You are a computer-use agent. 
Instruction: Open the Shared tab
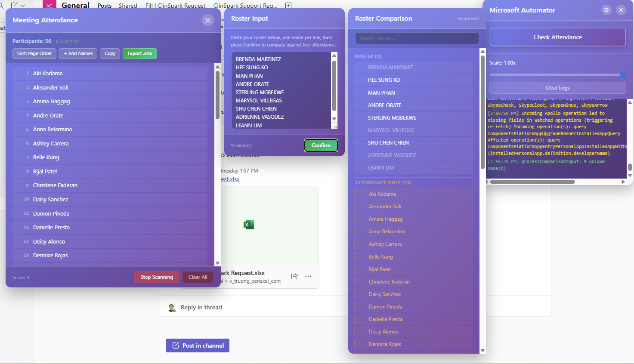tap(128, 6)
